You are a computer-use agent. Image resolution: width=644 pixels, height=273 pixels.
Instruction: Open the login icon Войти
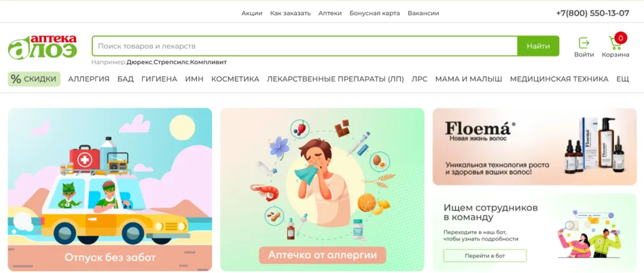click(x=584, y=48)
